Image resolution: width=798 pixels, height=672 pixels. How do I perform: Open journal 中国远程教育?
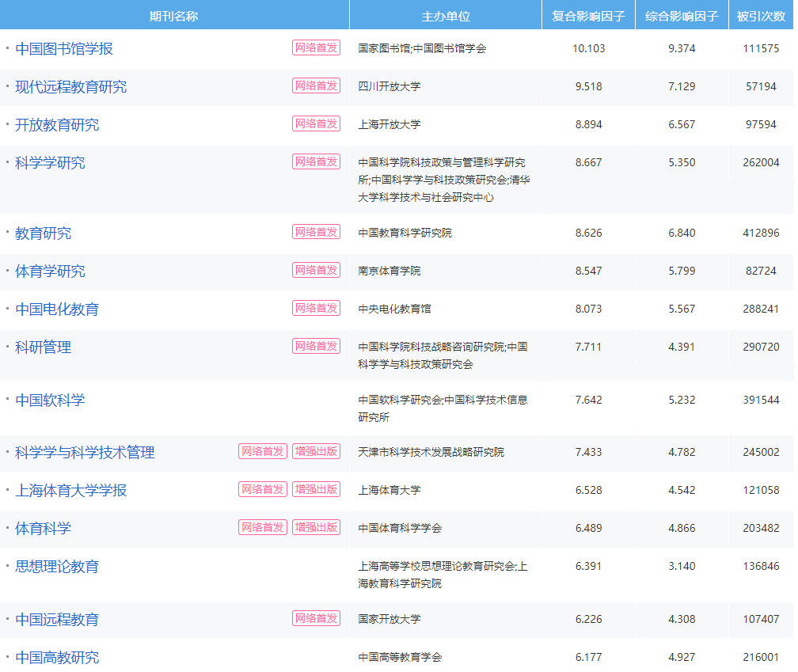[57, 620]
